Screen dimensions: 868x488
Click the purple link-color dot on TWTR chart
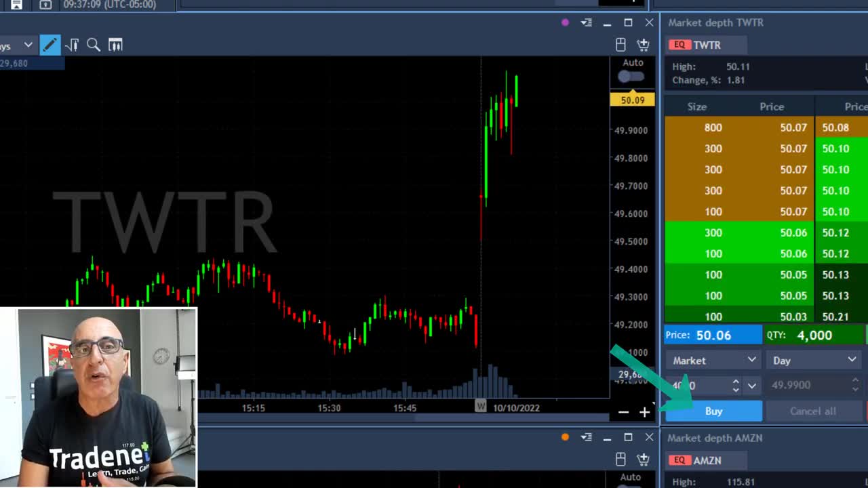565,22
